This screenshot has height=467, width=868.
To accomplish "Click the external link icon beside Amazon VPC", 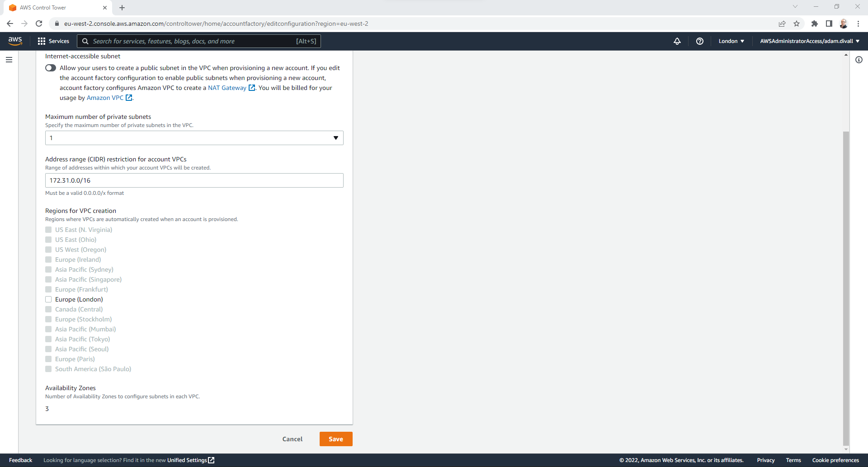I will click(x=129, y=98).
